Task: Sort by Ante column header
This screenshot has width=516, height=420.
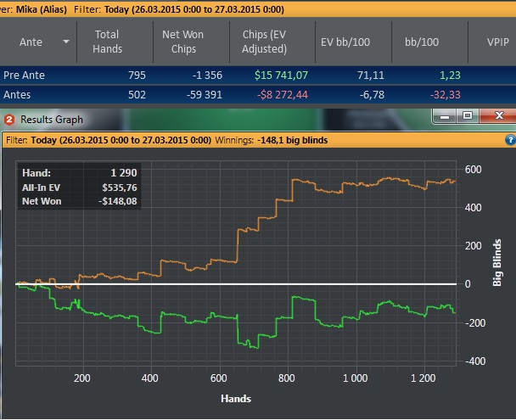Action: coord(31,42)
